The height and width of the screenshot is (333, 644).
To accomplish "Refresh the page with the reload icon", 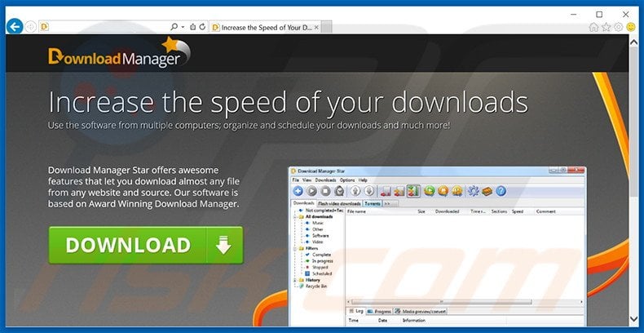I will 202,27.
